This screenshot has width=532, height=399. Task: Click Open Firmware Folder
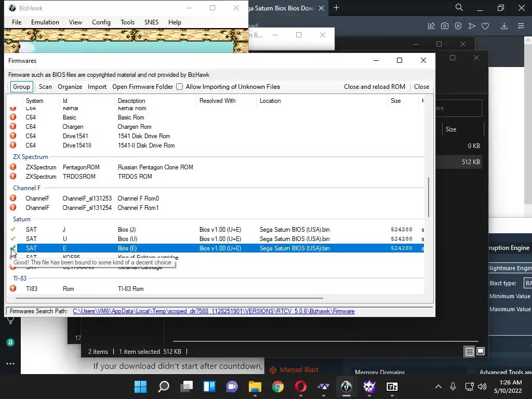coord(142,87)
